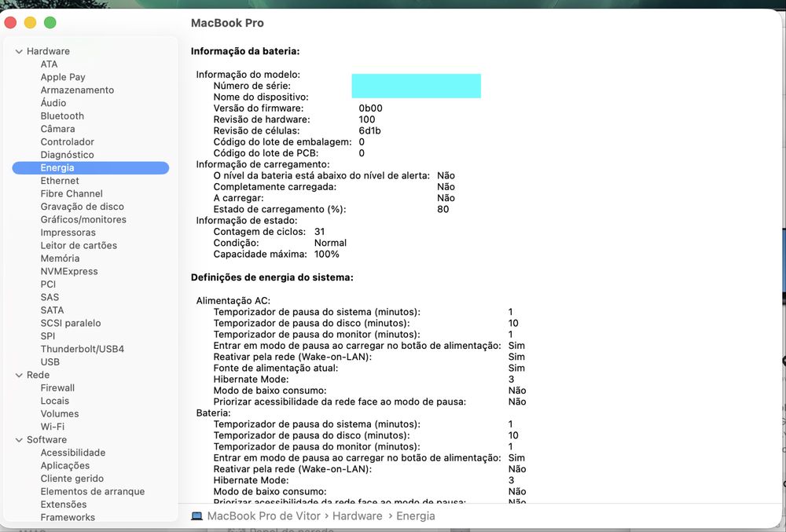Select Volumes under Rede
This screenshot has height=532, width=786.
point(60,414)
